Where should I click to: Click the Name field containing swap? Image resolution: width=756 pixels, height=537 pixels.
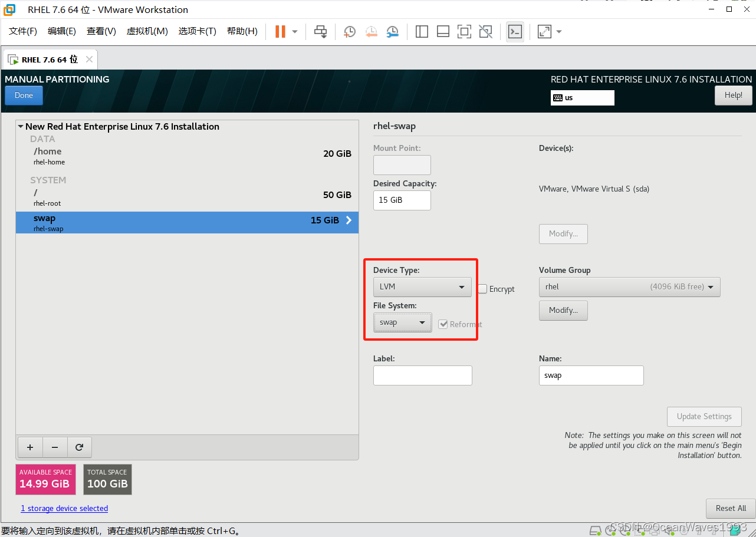[x=591, y=375]
